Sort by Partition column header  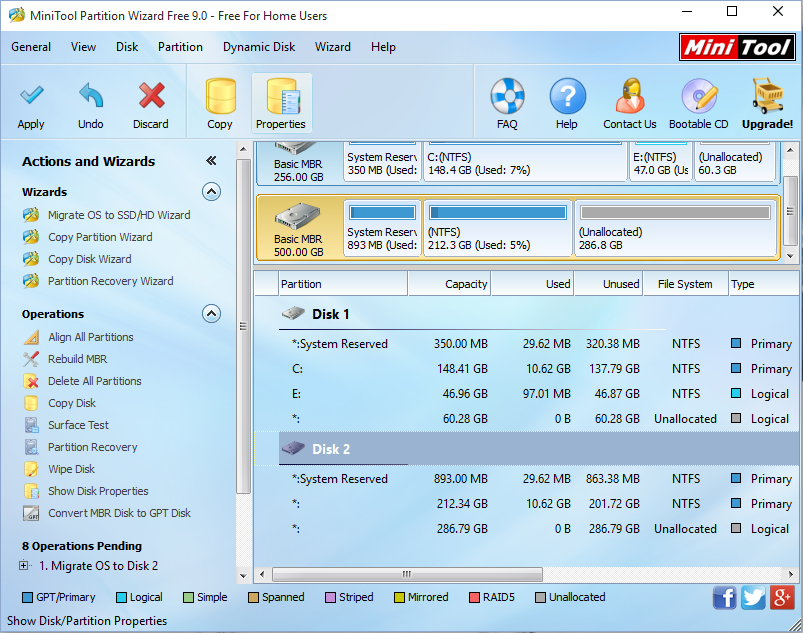click(x=343, y=284)
